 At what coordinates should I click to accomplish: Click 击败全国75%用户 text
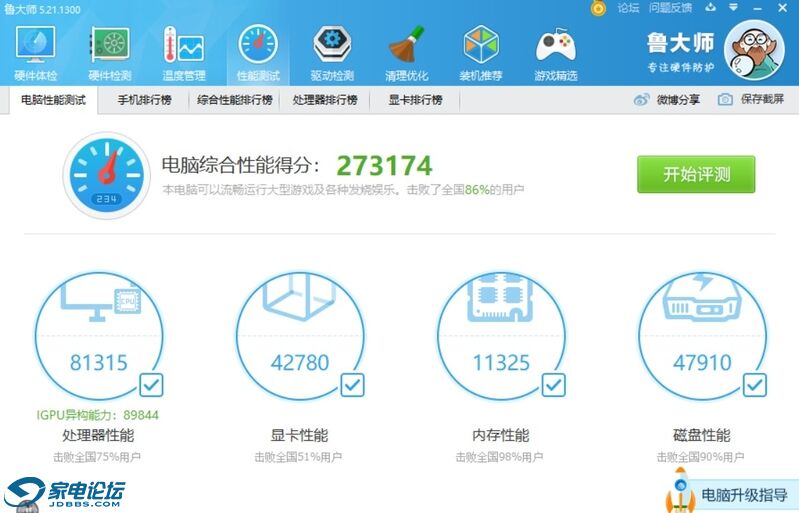pyautogui.click(x=97, y=457)
